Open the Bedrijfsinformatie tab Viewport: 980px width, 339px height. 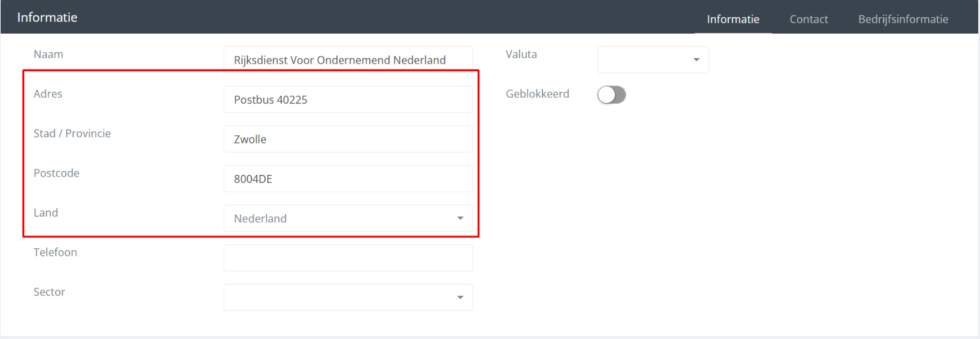pos(903,19)
